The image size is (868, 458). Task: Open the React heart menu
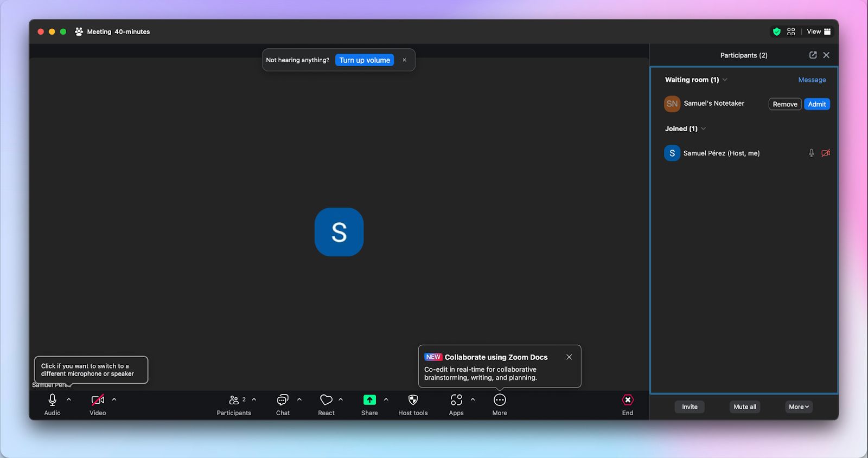(326, 405)
